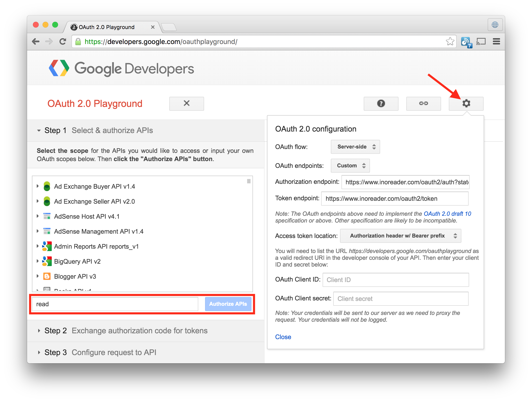The height and width of the screenshot is (402, 532).
Task: Expand AdSense Host API v4.1 tree
Action: (38, 216)
